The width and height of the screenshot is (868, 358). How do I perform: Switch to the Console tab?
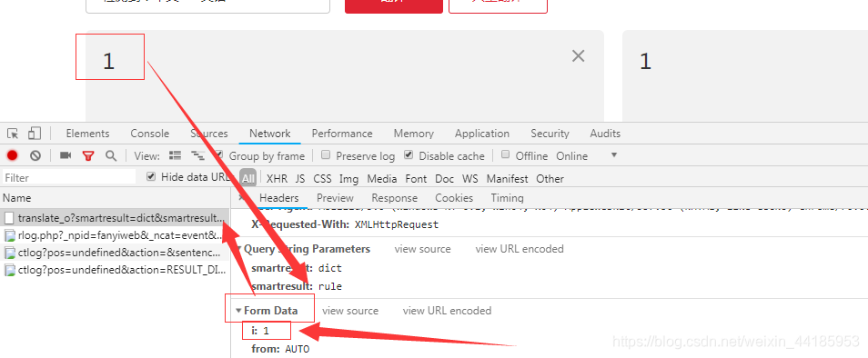click(149, 134)
